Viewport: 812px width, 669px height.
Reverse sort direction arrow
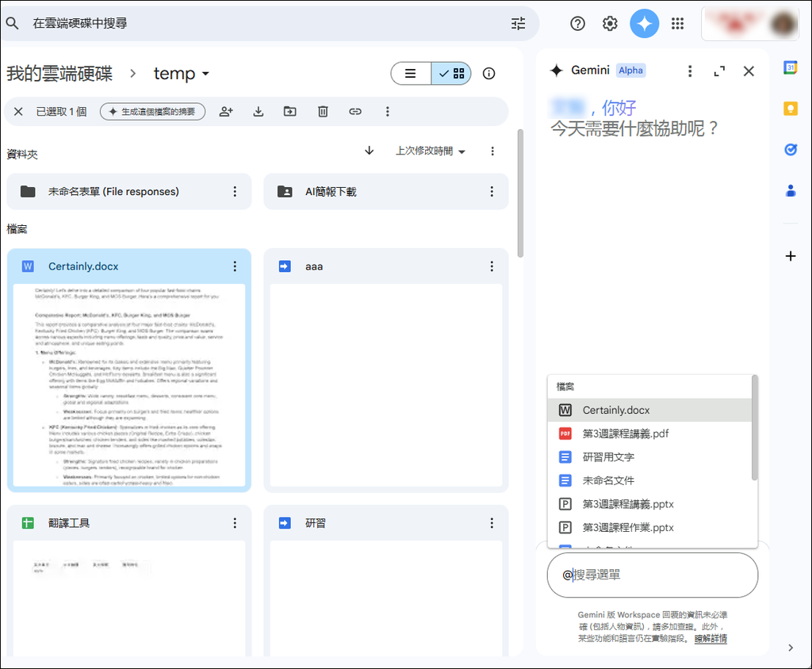370,151
